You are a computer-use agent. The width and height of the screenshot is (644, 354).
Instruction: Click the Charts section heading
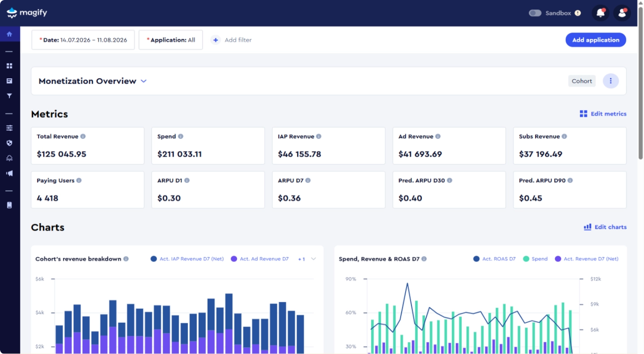48,228
